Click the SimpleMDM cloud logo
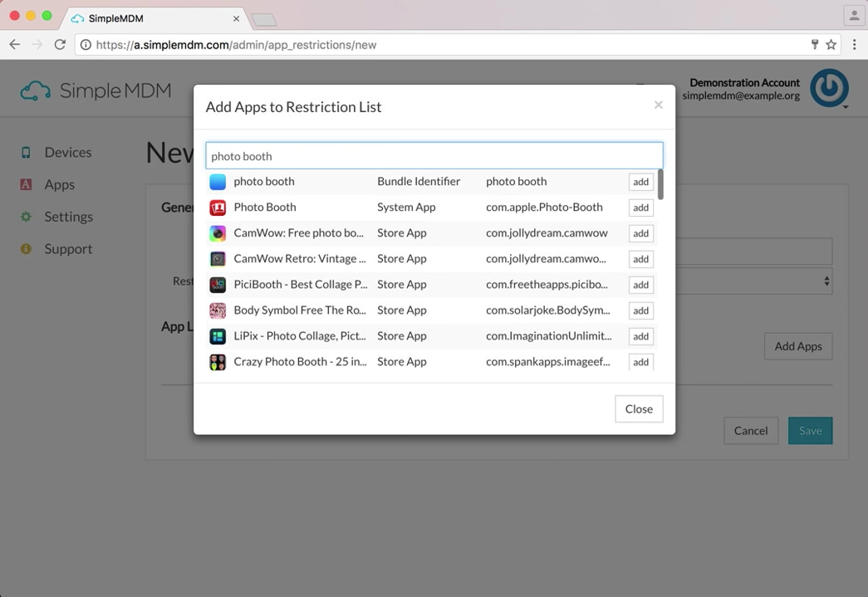This screenshot has width=868, height=597. point(36,91)
